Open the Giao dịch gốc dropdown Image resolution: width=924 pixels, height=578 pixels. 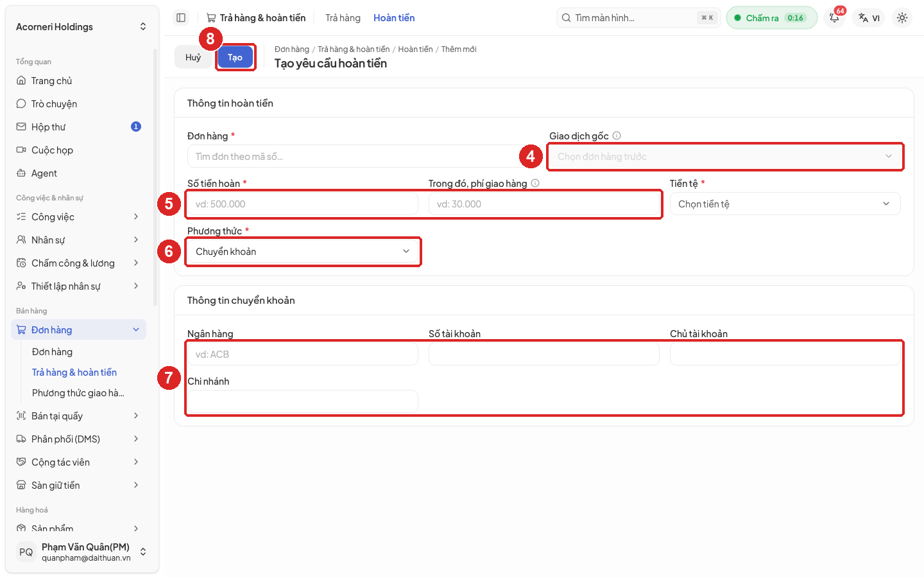725,157
